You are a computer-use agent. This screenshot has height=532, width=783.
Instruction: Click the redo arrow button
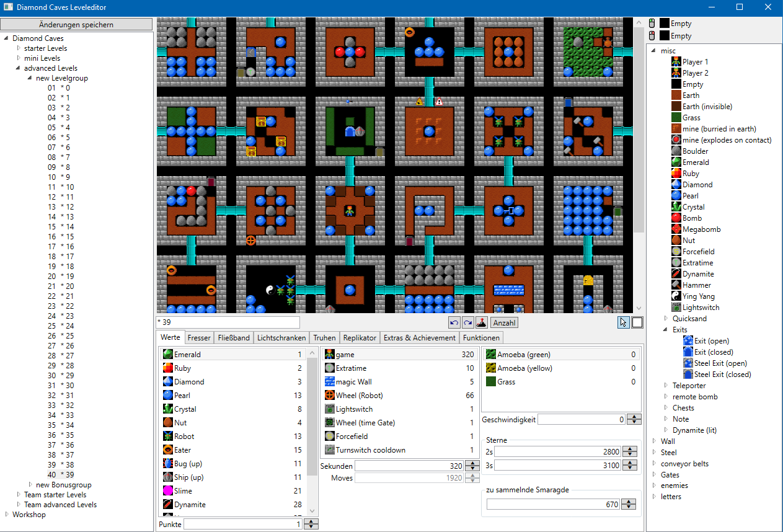pos(467,322)
